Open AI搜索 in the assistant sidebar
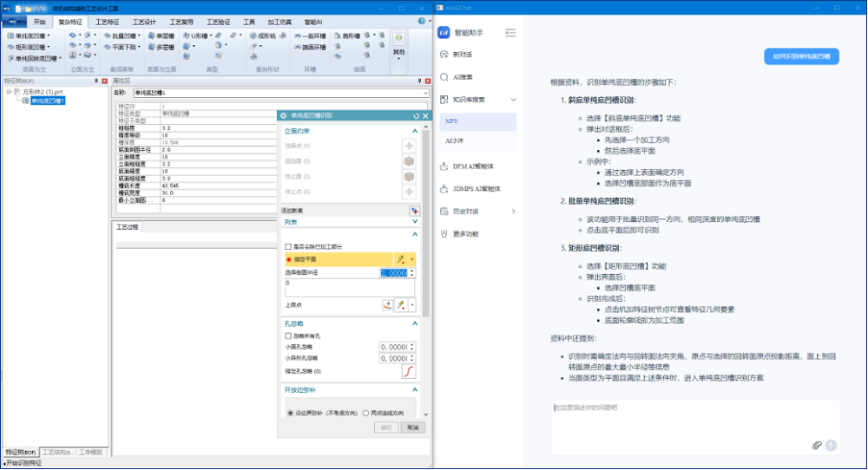This screenshot has width=868, height=470. (463, 77)
